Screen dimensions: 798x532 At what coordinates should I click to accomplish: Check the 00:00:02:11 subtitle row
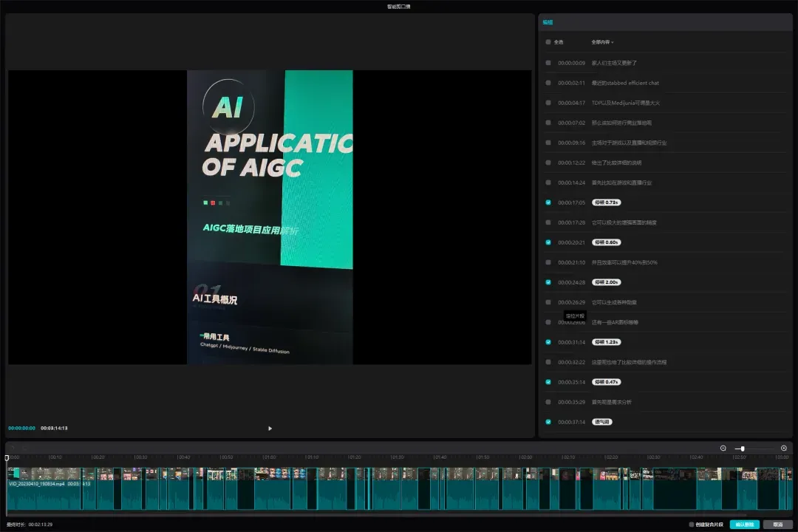pyautogui.click(x=548, y=83)
